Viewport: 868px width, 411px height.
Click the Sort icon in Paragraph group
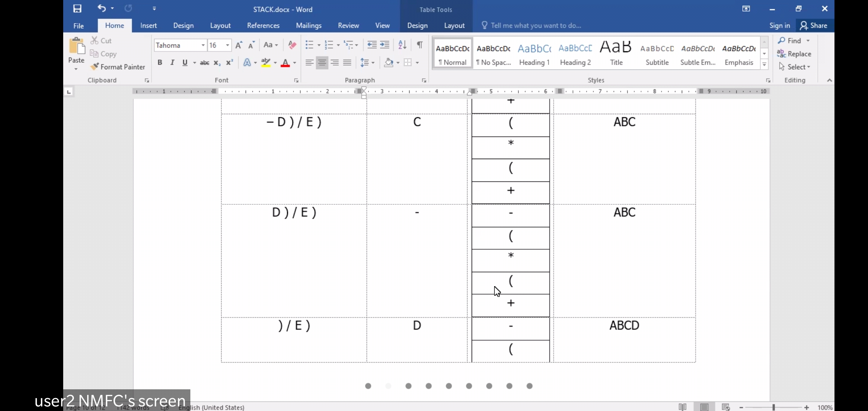[402, 45]
